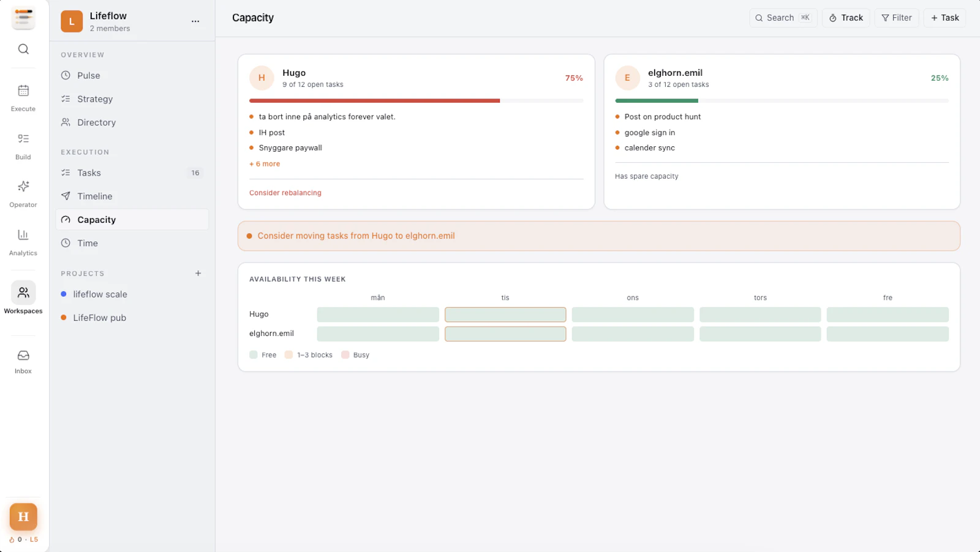Click Hugo's 75% workload progress bar
The width and height of the screenshot is (980, 552).
416,100
